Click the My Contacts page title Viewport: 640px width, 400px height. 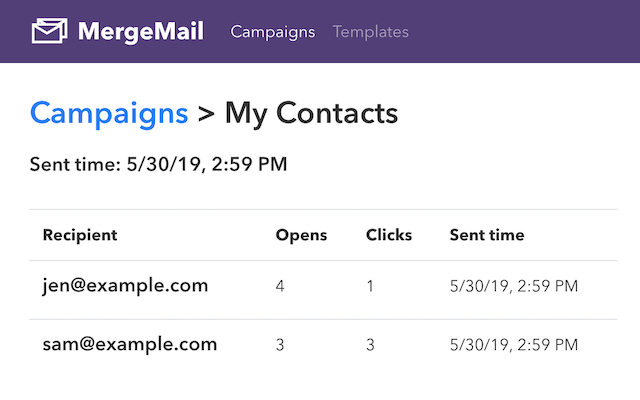[x=311, y=114]
